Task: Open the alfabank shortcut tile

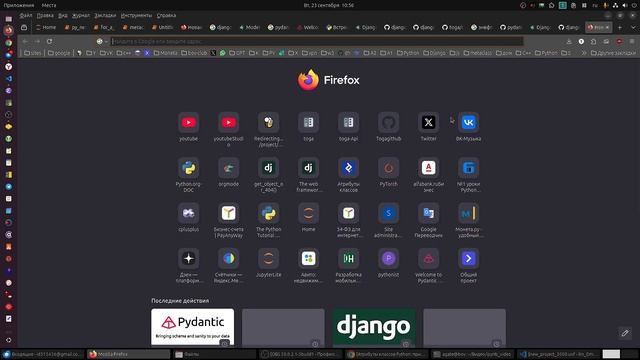Action: (429, 168)
